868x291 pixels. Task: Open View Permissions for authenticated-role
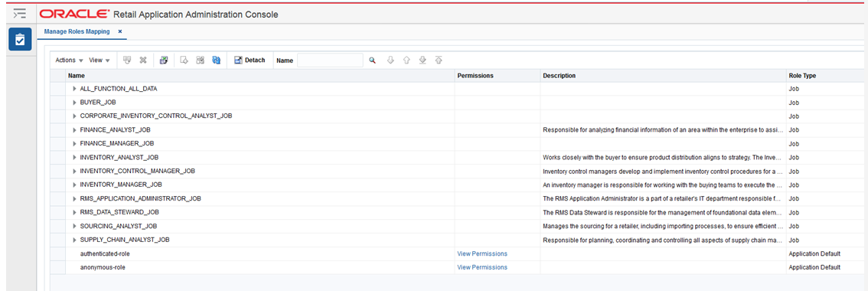481,253
